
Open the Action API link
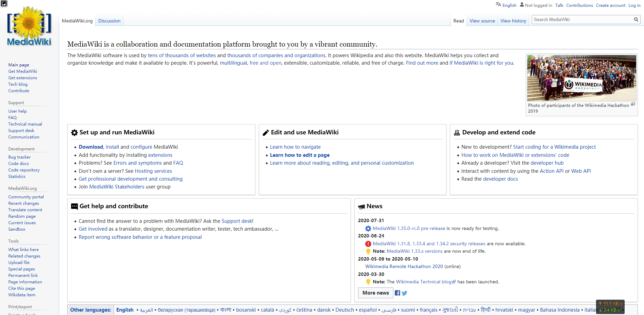pos(552,171)
